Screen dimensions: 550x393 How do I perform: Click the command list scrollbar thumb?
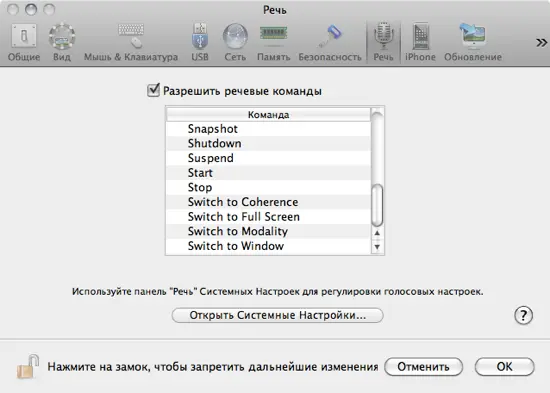[x=377, y=205]
